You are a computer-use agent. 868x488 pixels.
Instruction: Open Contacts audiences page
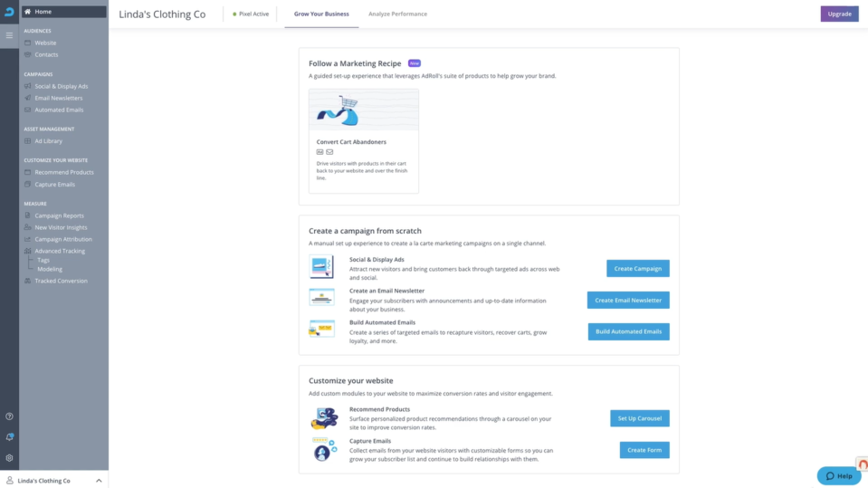(x=46, y=55)
